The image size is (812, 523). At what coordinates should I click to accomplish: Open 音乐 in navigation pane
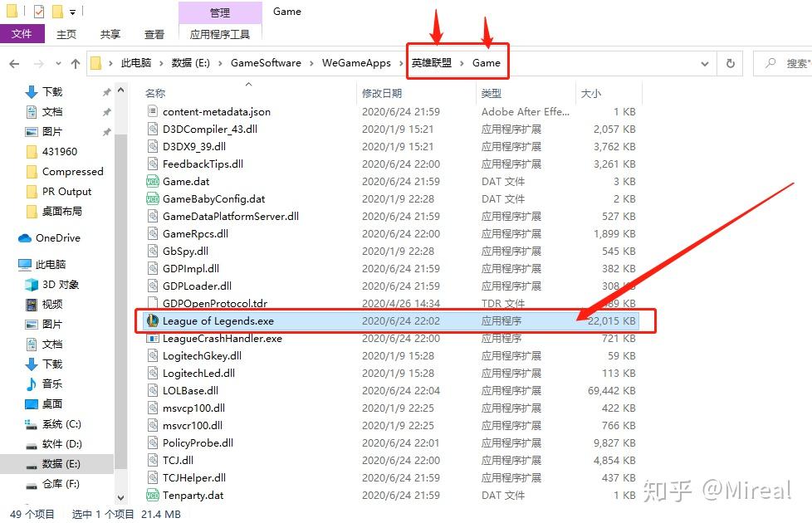pyautogui.click(x=52, y=384)
